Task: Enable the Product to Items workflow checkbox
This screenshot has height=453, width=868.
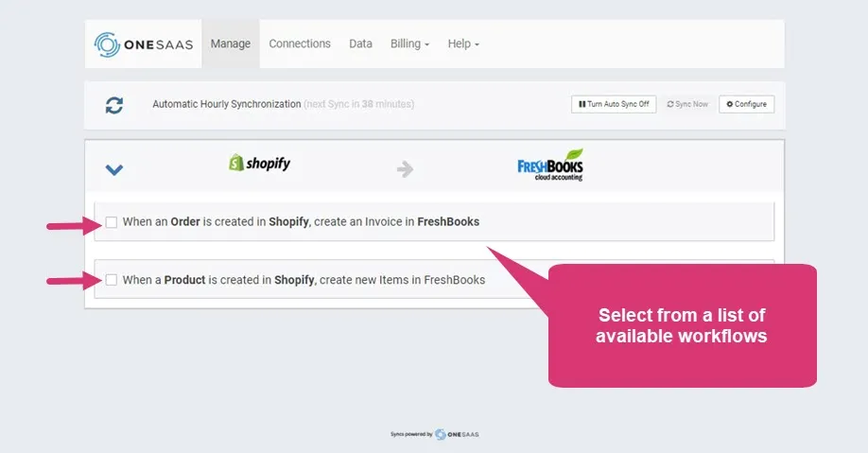Action: 112,280
